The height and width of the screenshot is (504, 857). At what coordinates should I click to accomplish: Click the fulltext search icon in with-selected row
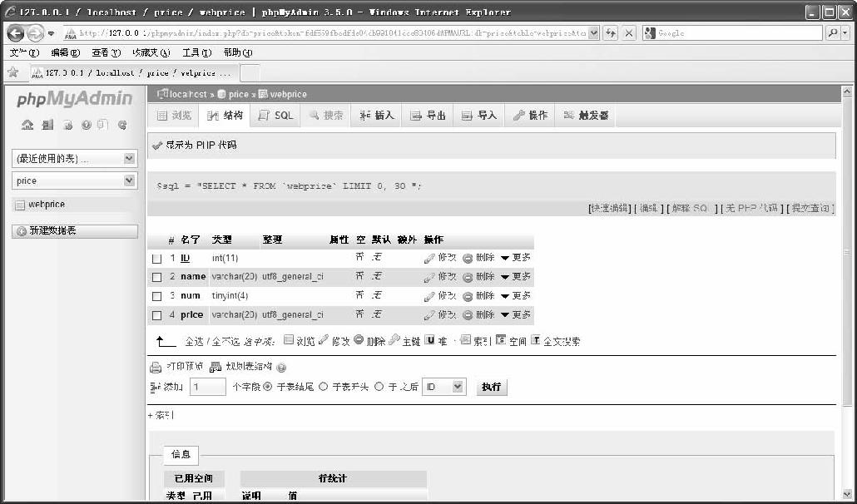(x=536, y=339)
